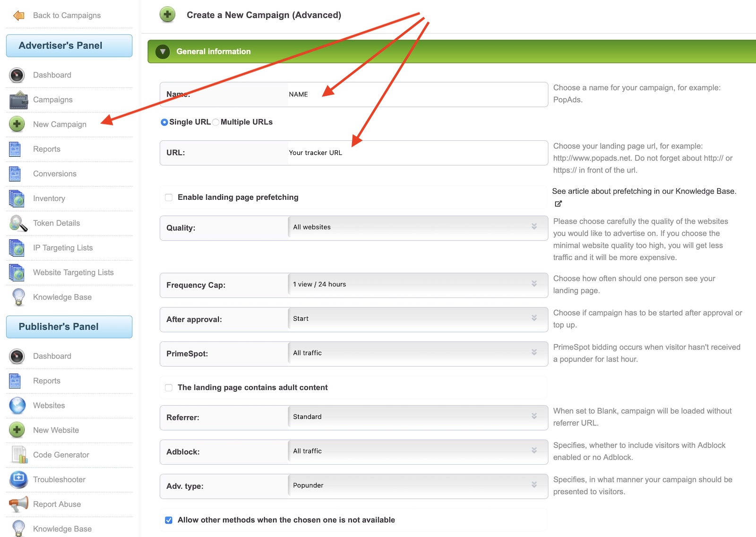Click the Advertiser Dashboard gauge icon
Screen dimensions: 756x537
(17, 75)
